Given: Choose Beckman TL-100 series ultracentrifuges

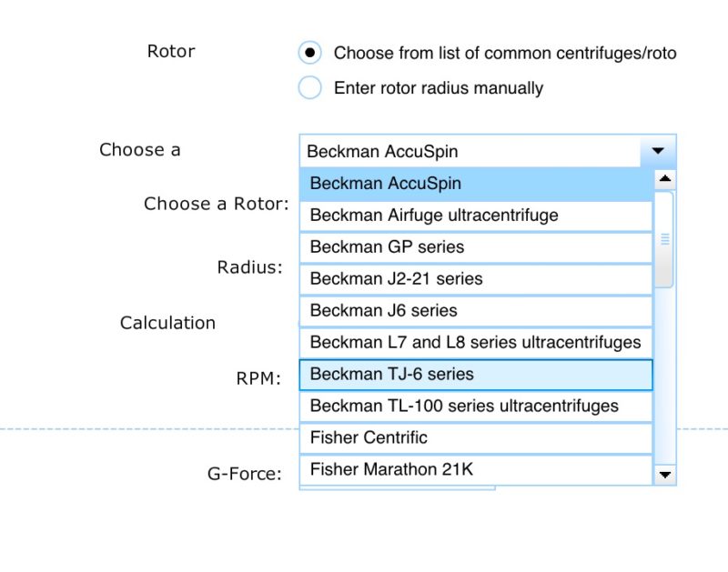Looking at the screenshot, I should coord(476,406).
